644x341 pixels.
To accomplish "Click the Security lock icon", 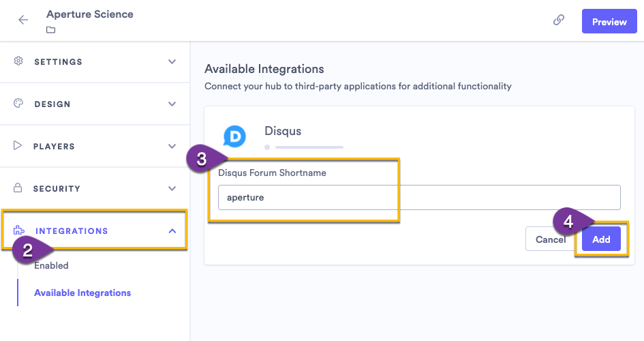I will [18, 188].
